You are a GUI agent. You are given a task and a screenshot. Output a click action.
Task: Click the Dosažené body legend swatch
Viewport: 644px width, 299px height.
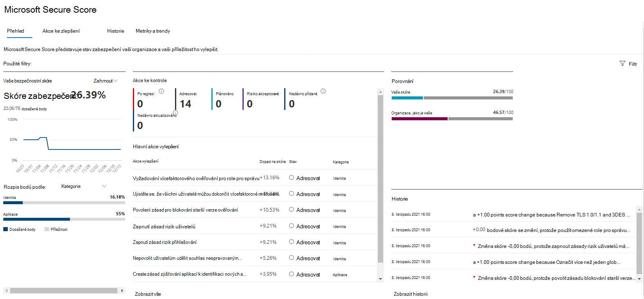[6, 229]
